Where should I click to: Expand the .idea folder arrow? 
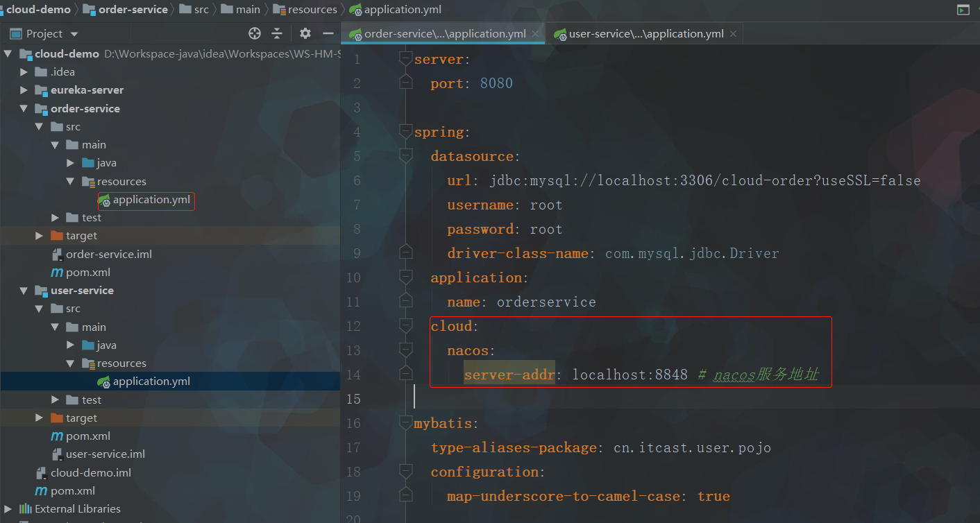pos(24,72)
